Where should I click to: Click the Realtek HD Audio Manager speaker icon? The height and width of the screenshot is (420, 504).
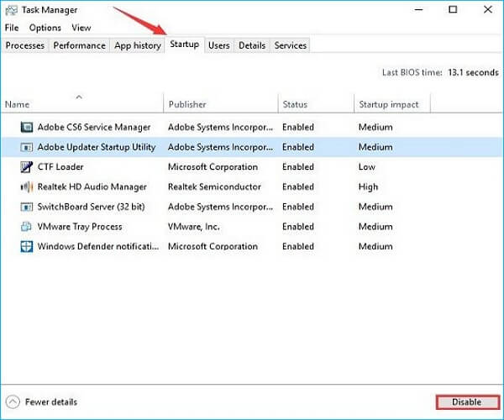coord(26,187)
